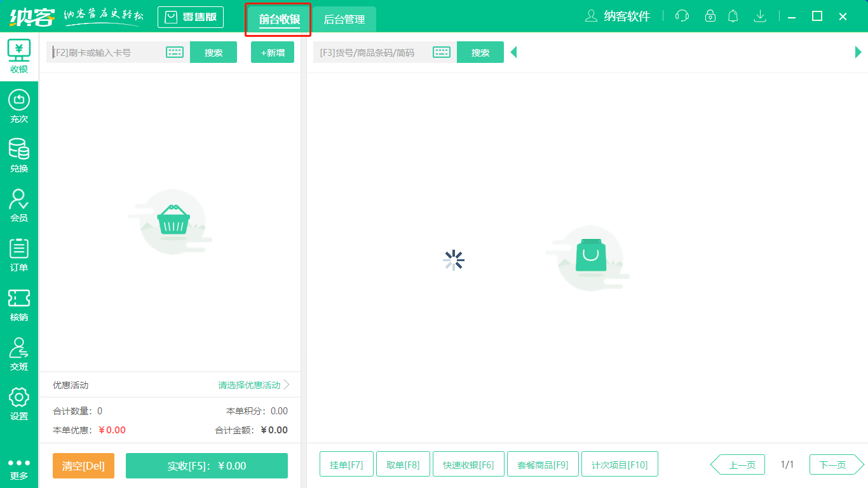868x488 pixels.
Task: Collapse the panel with the left arrow triangle
Action: point(513,52)
